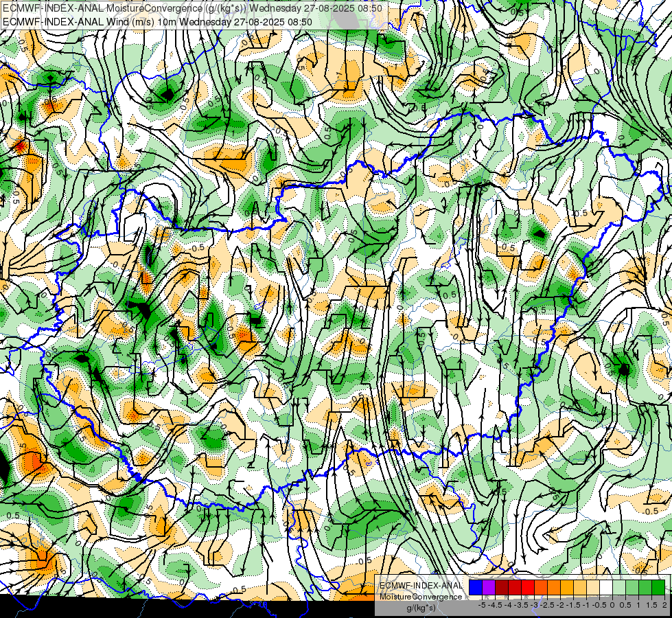
Task: Click the pale peach swatch between -1 and -0.5
Action: tap(592, 587)
